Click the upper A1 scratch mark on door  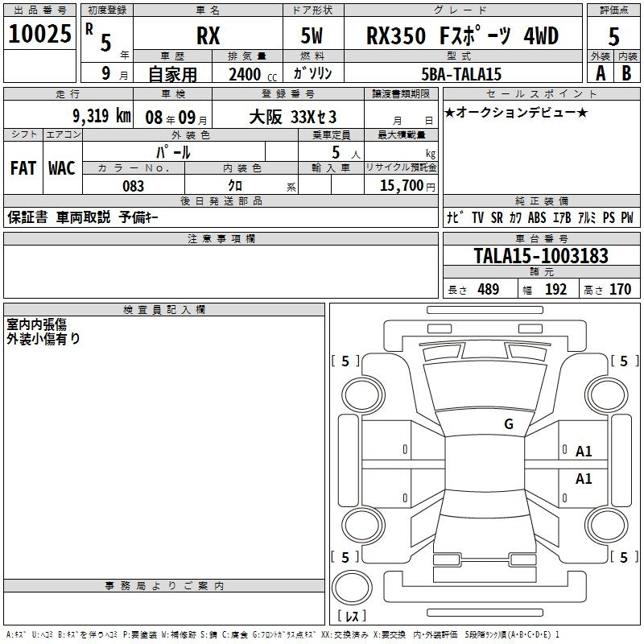click(584, 452)
